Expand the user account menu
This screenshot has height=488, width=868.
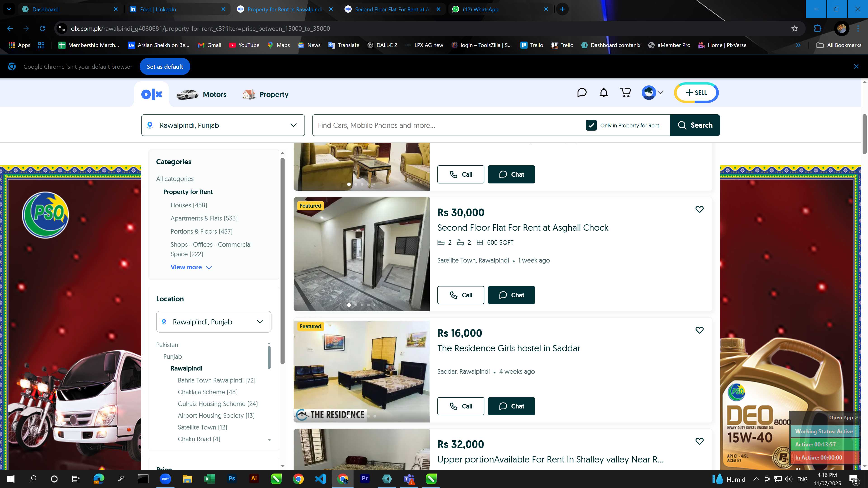pos(653,93)
